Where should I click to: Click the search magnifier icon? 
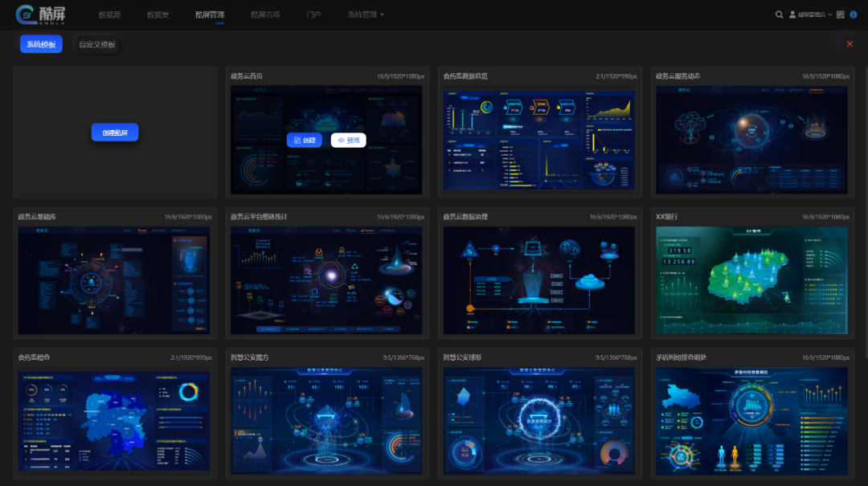779,14
